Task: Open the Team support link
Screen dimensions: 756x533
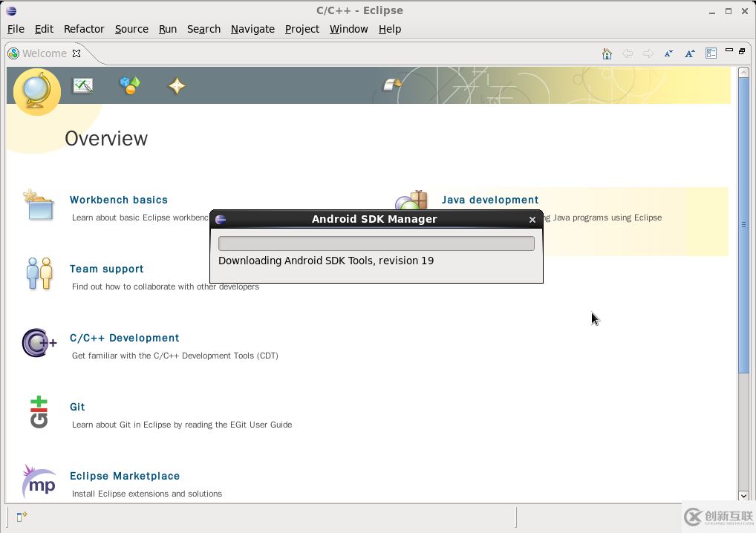Action: pos(106,269)
